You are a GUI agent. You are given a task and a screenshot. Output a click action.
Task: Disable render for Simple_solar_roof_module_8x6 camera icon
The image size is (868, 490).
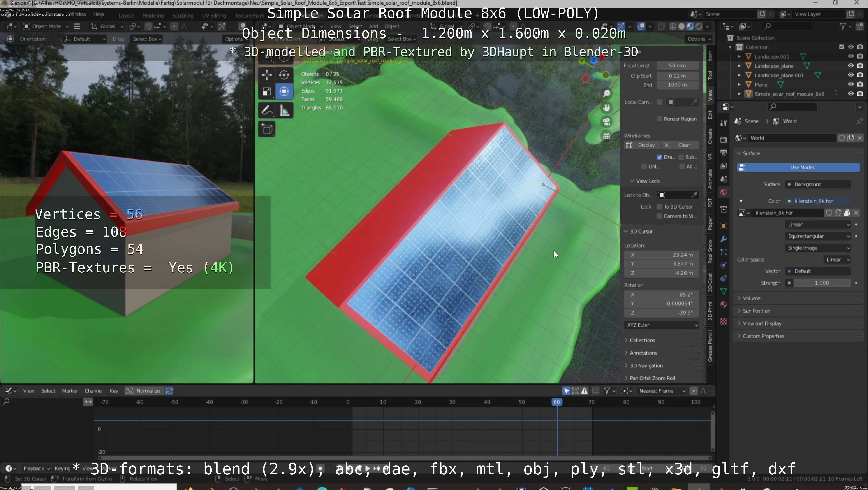(x=860, y=94)
